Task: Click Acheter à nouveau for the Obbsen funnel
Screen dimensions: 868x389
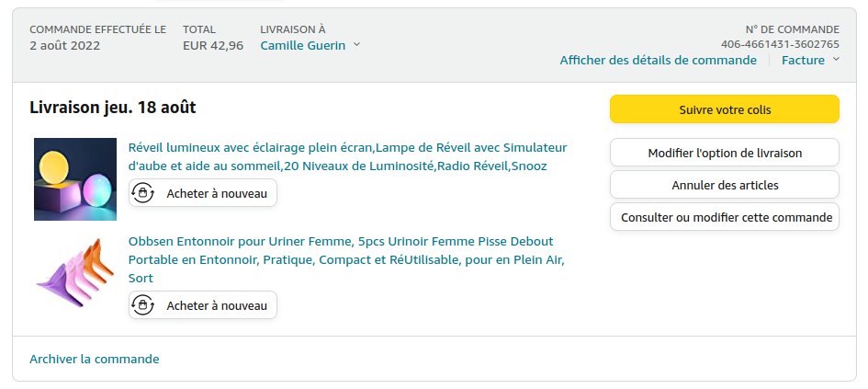Action: click(216, 305)
